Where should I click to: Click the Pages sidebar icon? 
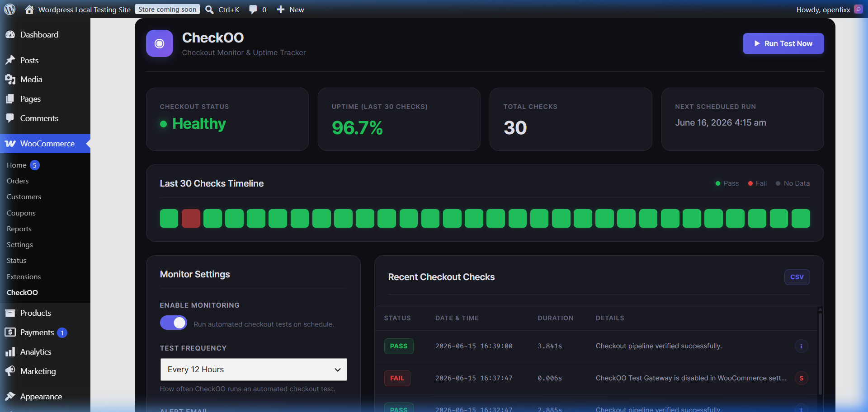pos(10,99)
